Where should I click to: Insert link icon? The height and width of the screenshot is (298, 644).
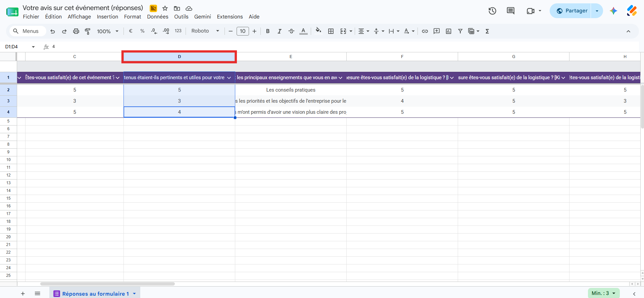[425, 31]
